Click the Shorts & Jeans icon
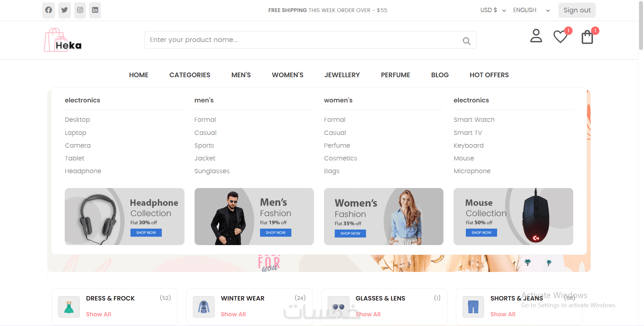The height and width of the screenshot is (326, 644). pyautogui.click(x=473, y=307)
